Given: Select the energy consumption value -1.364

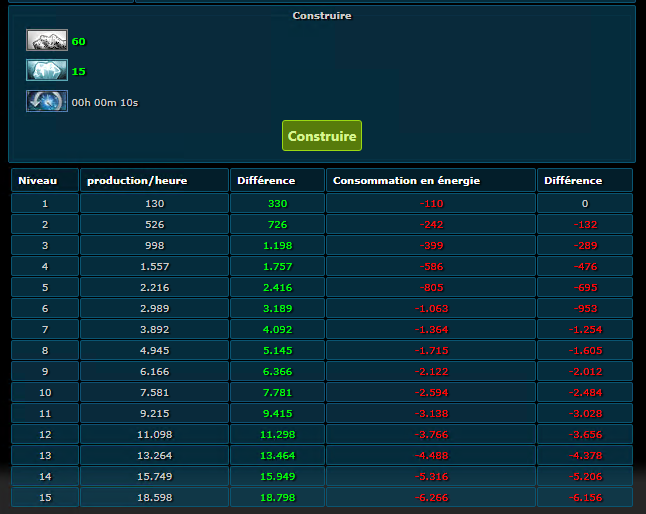Looking at the screenshot, I should 431,329.
